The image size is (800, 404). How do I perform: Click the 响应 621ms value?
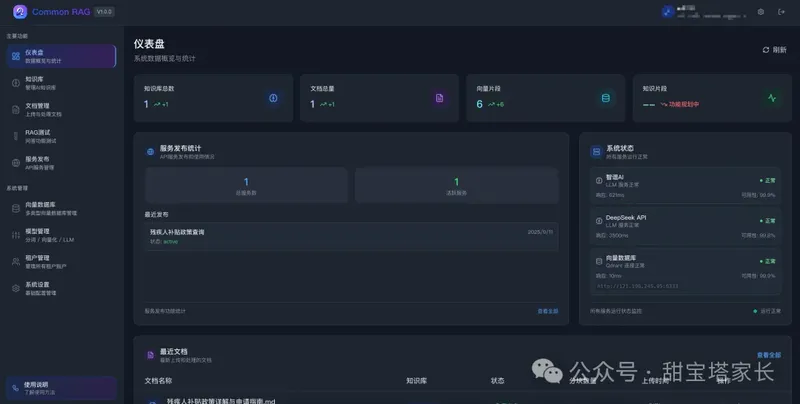(610, 195)
